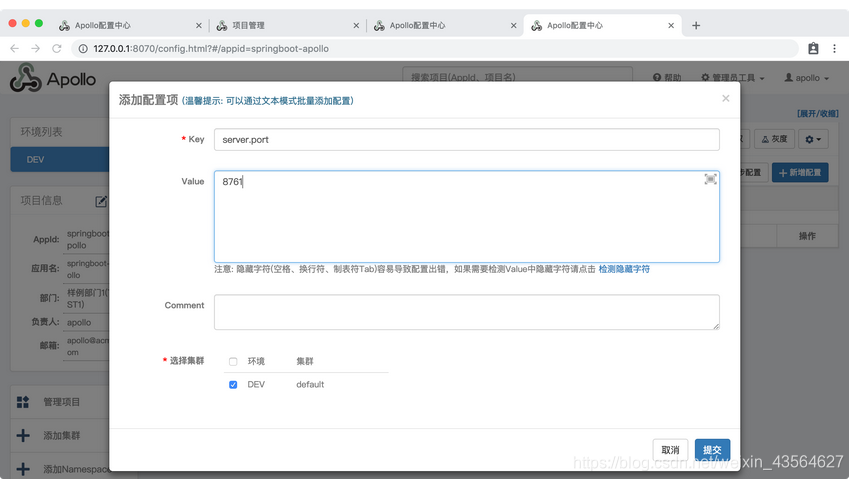Click 取消 to cancel the dialog

[x=670, y=450]
